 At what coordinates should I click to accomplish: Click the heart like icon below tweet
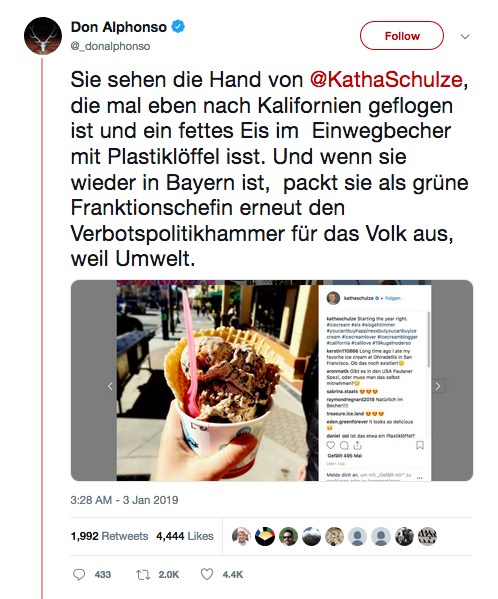pyautogui.click(x=207, y=574)
